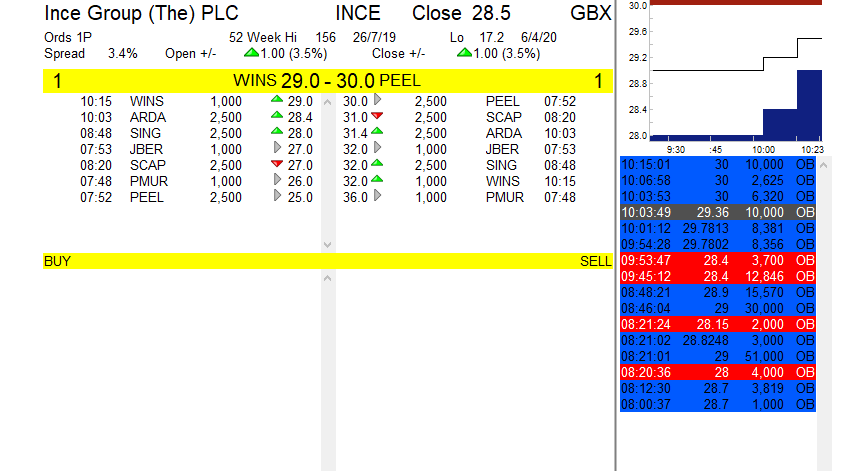The height and width of the screenshot is (471, 854).
Task: Select the 08:12:30 trade of 3,819
Action: click(x=718, y=388)
